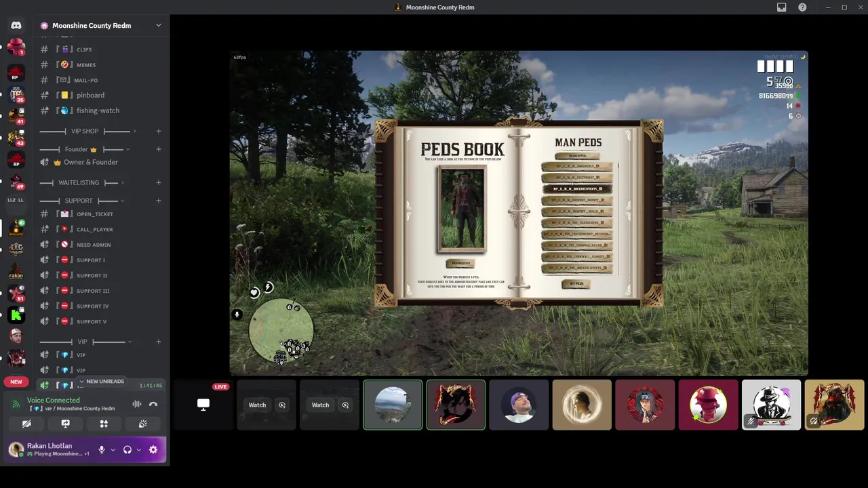The height and width of the screenshot is (488, 868).
Task: Add channel to SUPPORT category
Action: click(x=158, y=201)
